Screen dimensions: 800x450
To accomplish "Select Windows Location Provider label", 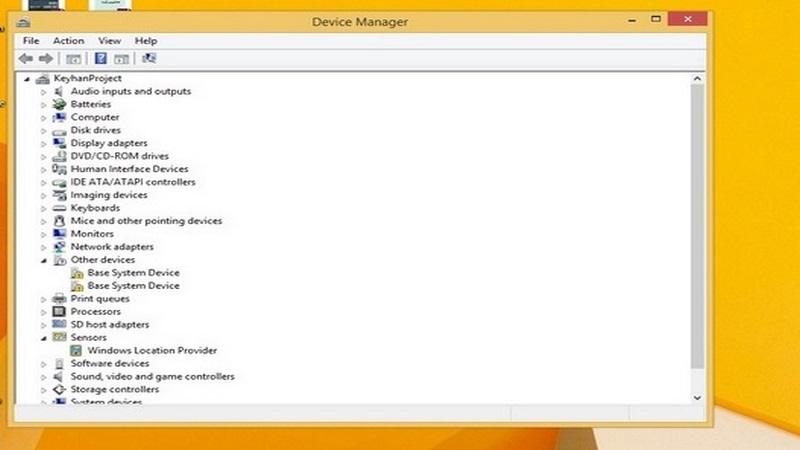I will click(152, 351).
